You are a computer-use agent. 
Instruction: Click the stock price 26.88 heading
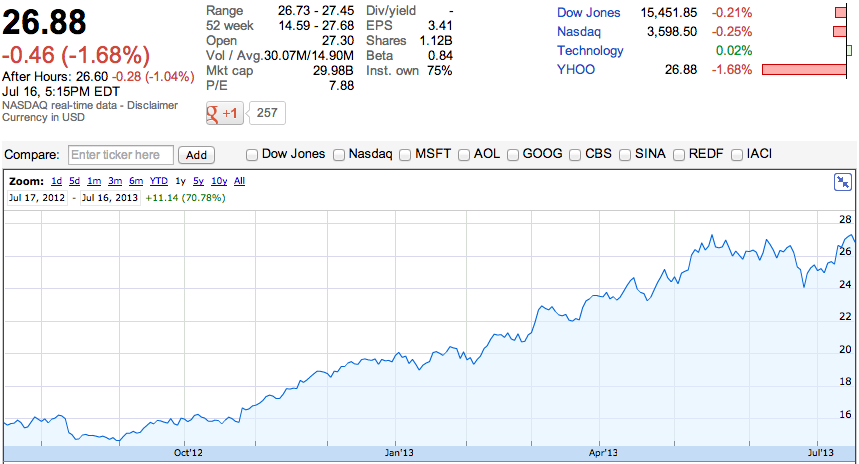44,22
